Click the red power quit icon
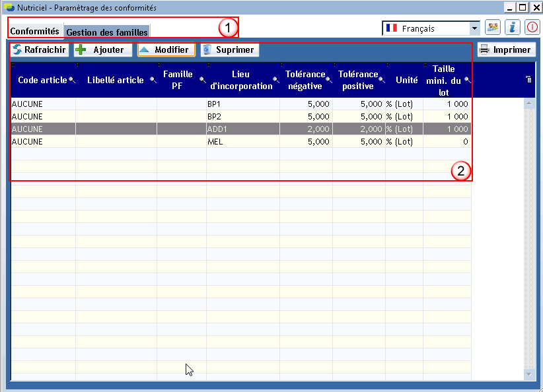 click(532, 28)
